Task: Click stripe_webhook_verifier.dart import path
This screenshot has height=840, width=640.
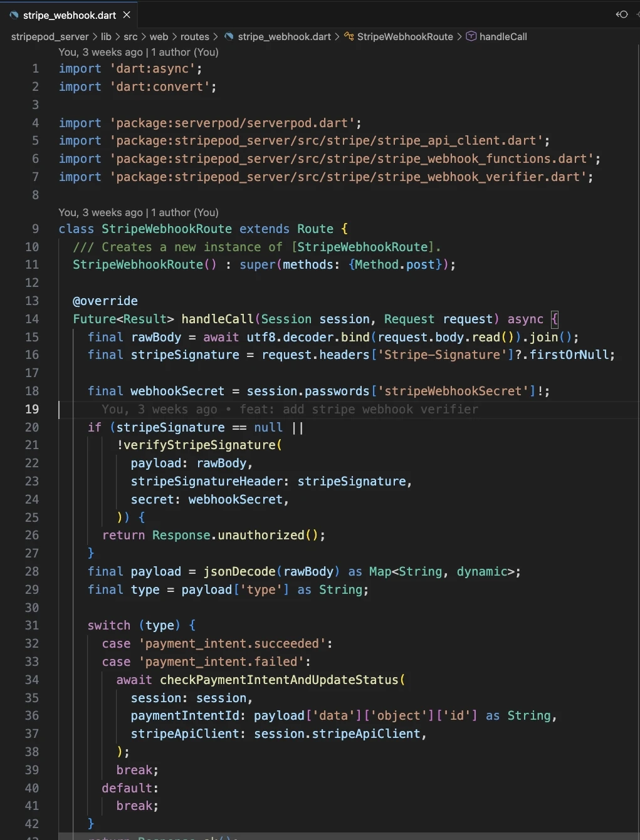Action: 349,177
